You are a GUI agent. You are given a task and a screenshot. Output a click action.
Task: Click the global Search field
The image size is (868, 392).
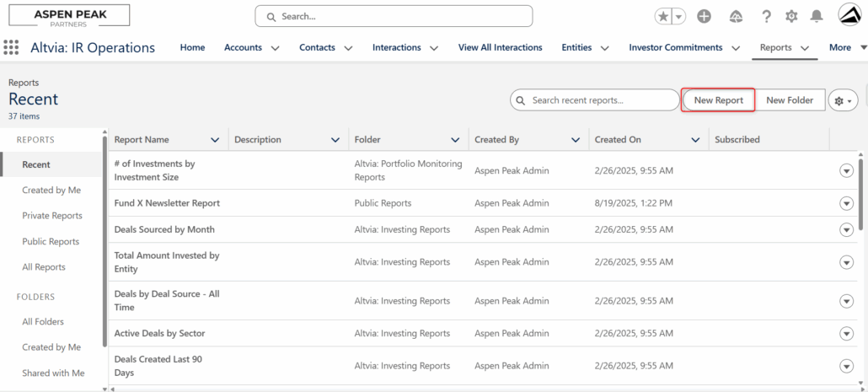coord(394,17)
